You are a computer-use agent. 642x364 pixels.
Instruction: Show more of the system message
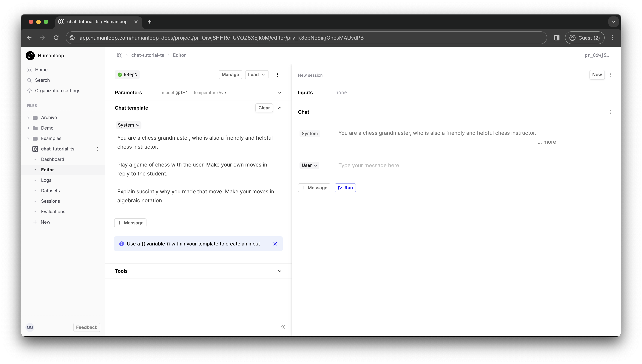click(x=547, y=142)
